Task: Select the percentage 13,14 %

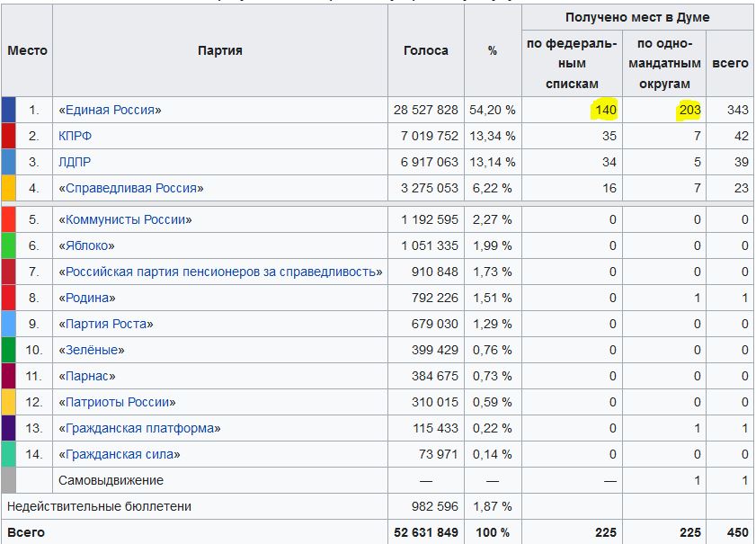Action: (x=493, y=162)
